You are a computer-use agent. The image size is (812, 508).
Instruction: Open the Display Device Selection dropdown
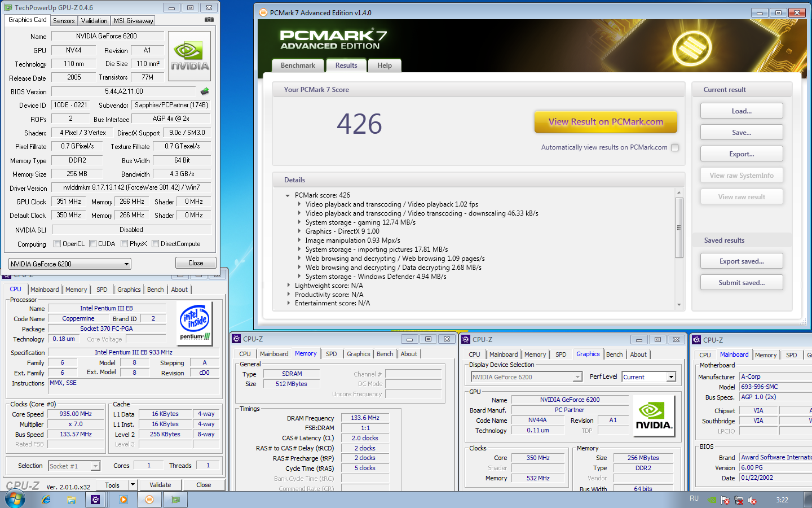526,376
